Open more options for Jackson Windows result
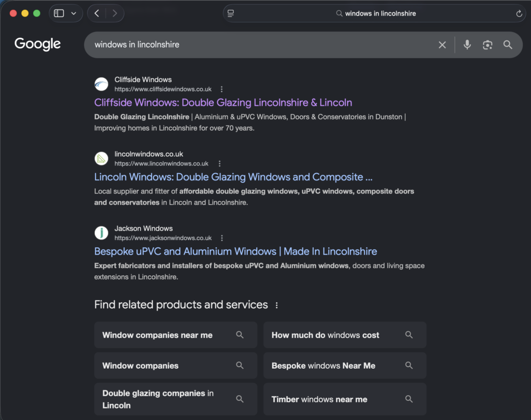 pyautogui.click(x=222, y=238)
